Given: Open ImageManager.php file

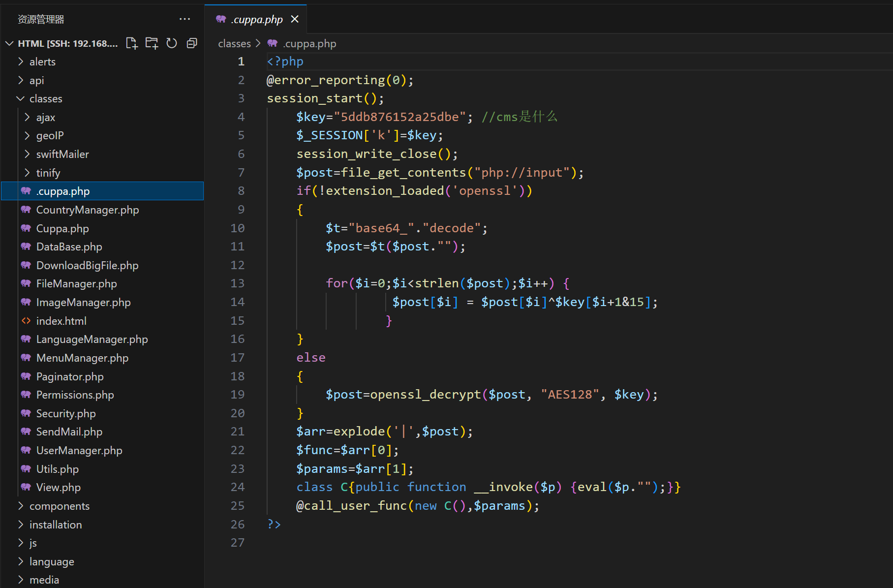Looking at the screenshot, I should 102,302.
